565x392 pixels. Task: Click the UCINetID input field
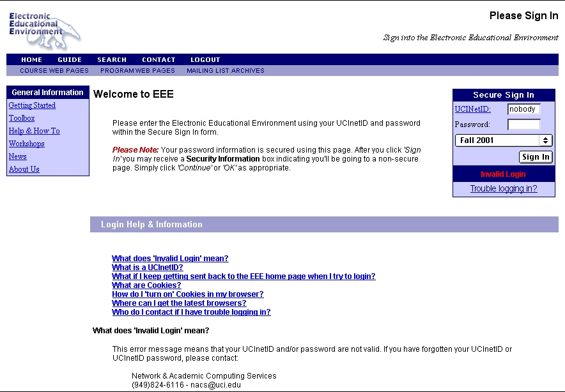coord(523,109)
